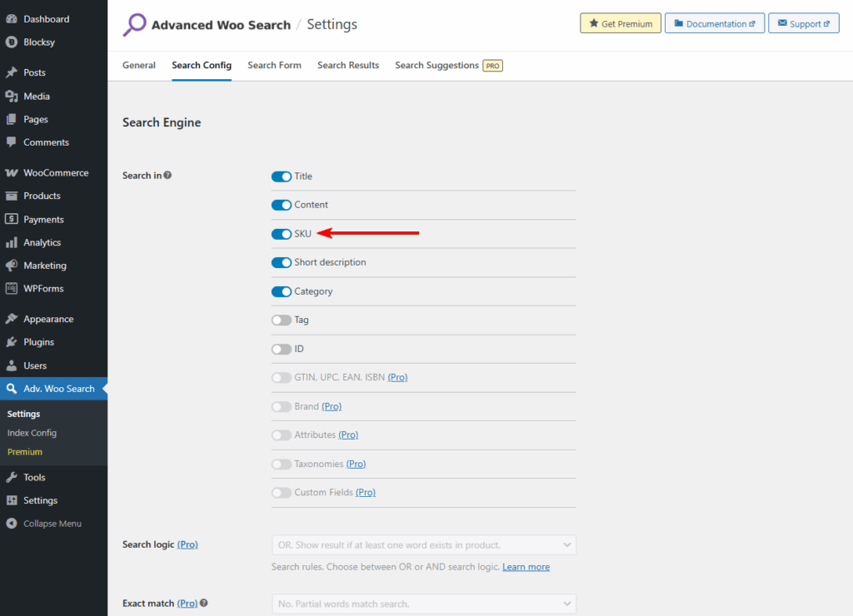Open the Media library from the sidebar
This screenshot has width=853, height=616.
click(x=37, y=96)
